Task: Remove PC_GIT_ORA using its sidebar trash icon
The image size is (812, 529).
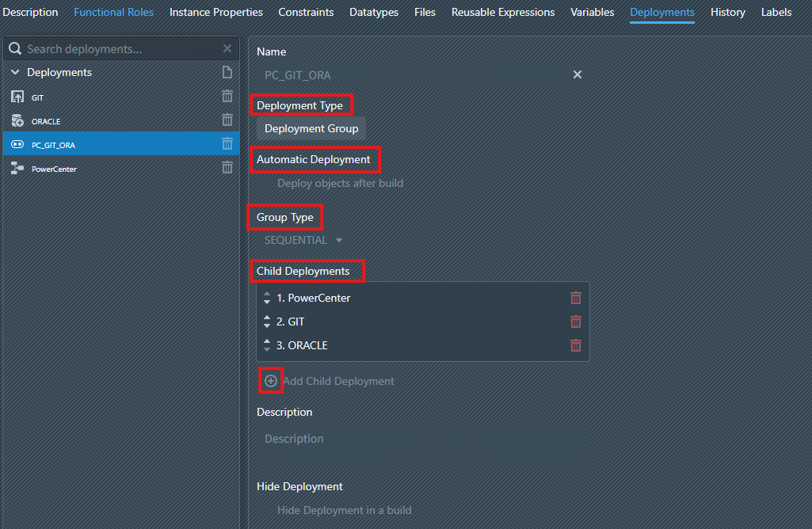Action: (227, 144)
